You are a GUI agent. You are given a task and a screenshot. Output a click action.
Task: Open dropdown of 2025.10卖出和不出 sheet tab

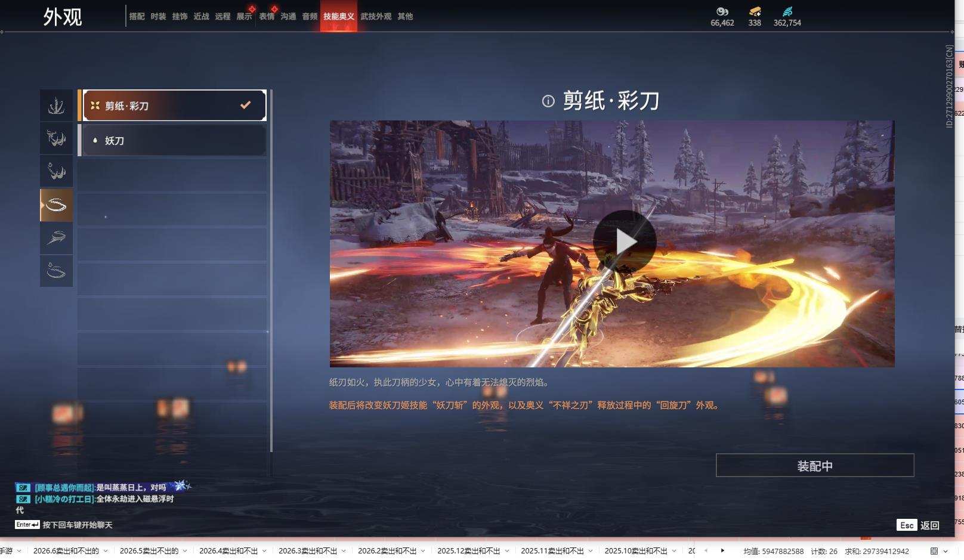pos(673,551)
